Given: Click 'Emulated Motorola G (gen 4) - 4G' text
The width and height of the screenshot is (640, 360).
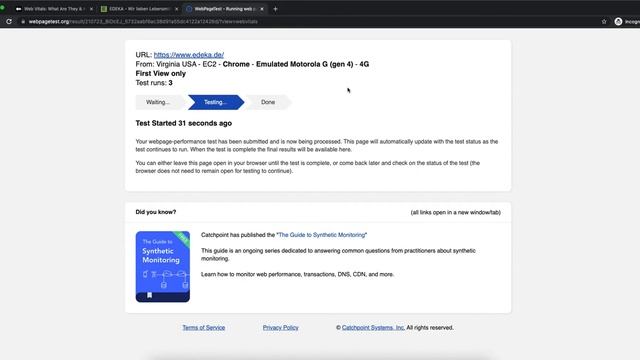Looking at the screenshot, I should (312, 64).
